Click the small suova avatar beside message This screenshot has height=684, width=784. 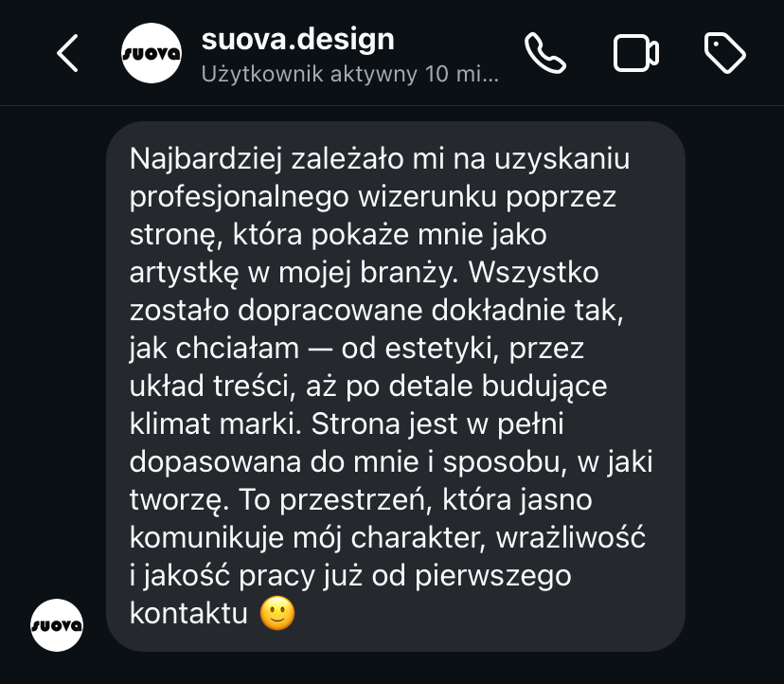point(57,625)
